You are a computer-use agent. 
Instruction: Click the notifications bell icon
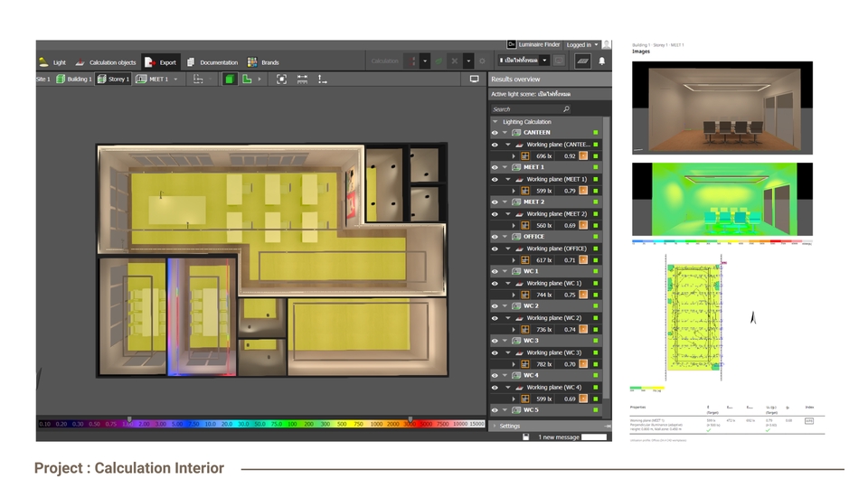click(x=602, y=61)
